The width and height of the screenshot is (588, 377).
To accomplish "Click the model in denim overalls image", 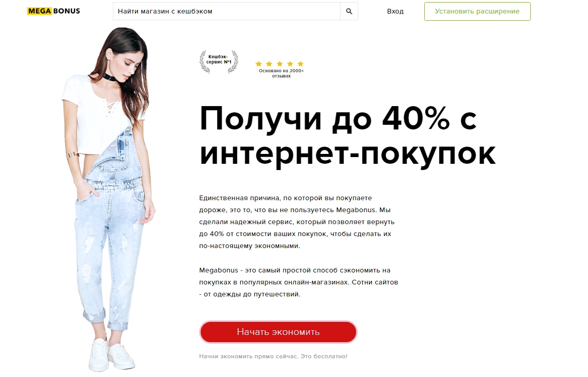I will tap(109, 199).
